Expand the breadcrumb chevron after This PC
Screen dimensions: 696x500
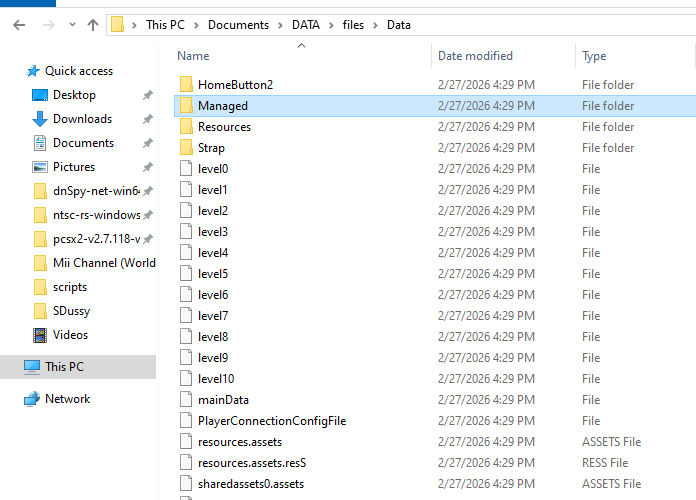point(198,25)
